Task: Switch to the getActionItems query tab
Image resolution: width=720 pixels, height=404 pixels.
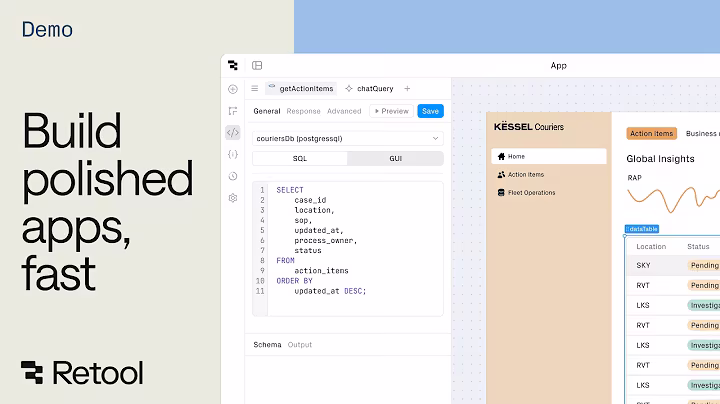Action: point(301,89)
